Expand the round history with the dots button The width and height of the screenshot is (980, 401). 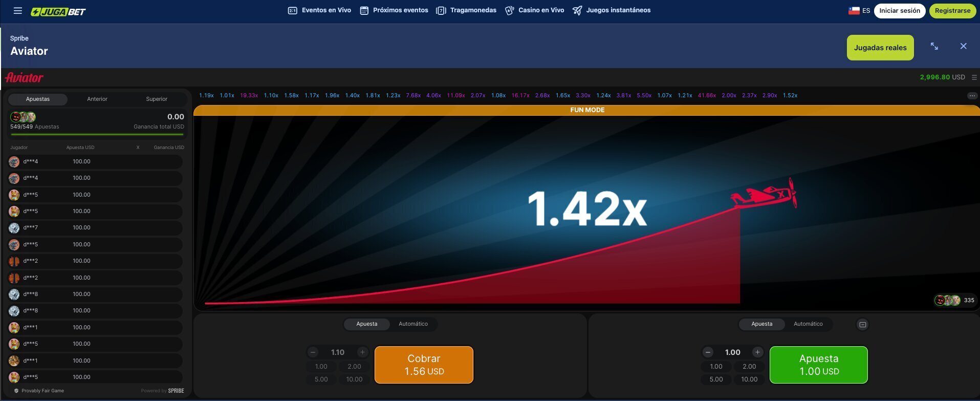pos(972,96)
